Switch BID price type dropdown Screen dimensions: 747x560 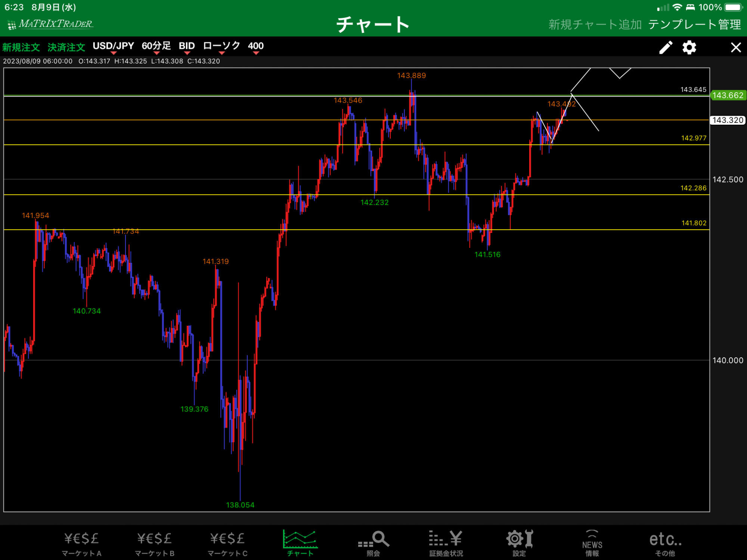(187, 47)
